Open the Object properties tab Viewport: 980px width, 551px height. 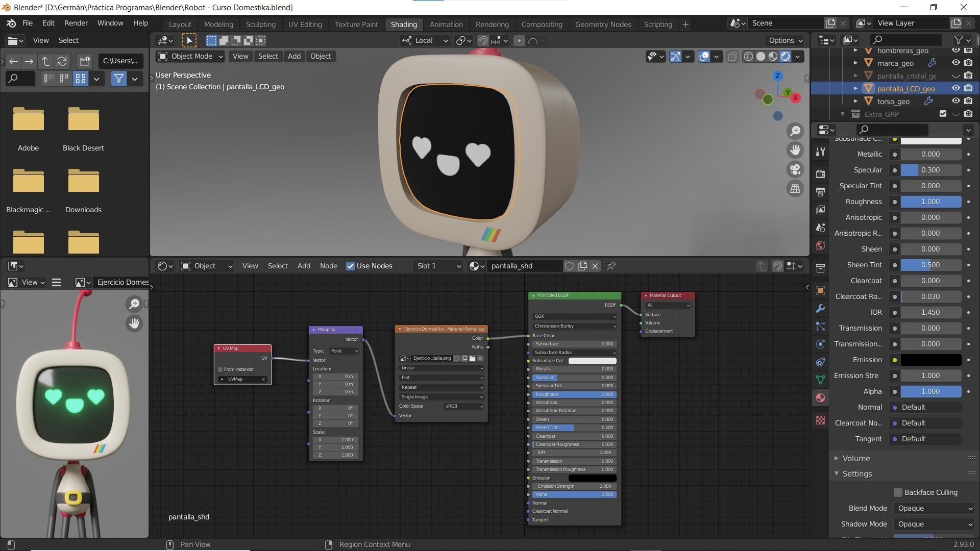[820, 290]
